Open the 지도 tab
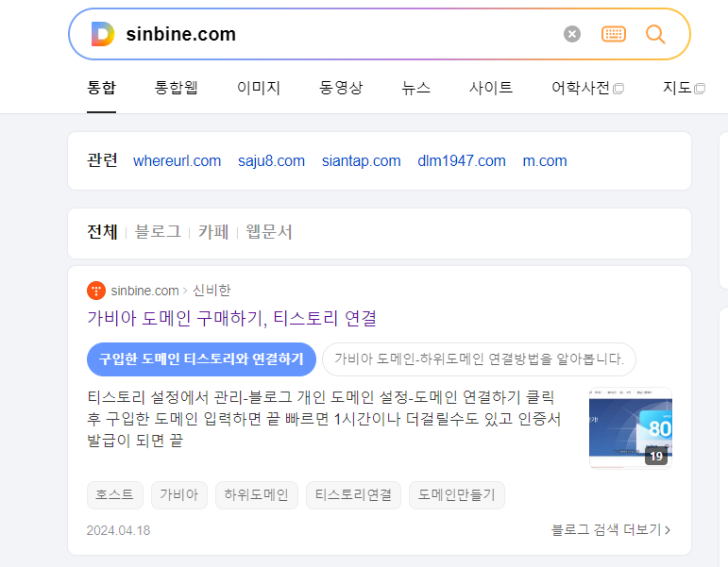Viewport: 728px width, 567px height. coord(677,88)
